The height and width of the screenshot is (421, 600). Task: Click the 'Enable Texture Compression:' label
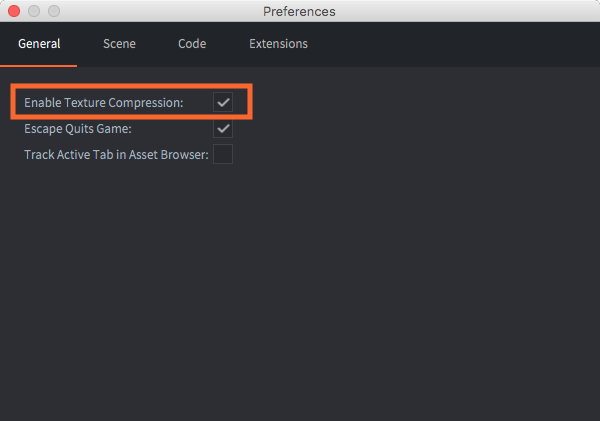point(104,102)
